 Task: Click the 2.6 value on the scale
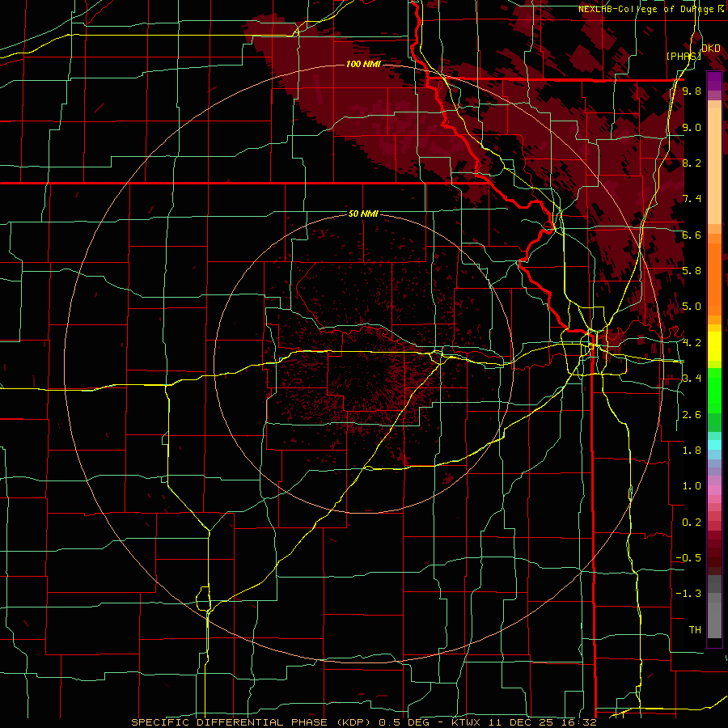coord(692,414)
